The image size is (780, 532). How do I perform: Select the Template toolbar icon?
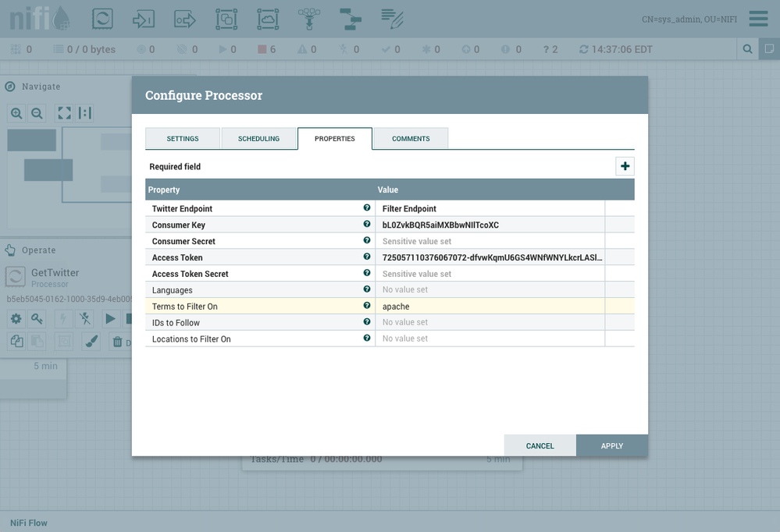pyautogui.click(x=351, y=19)
